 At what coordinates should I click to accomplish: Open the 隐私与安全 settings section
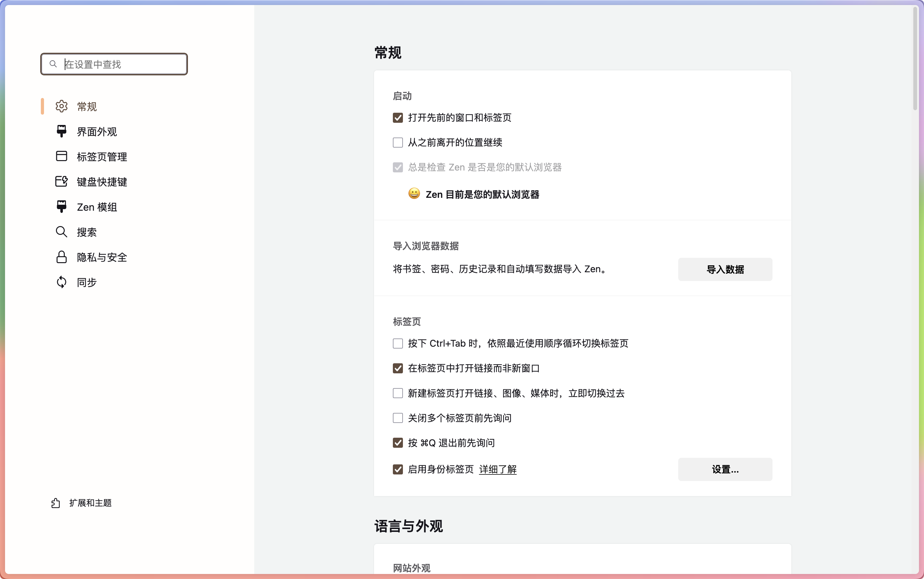[102, 257]
